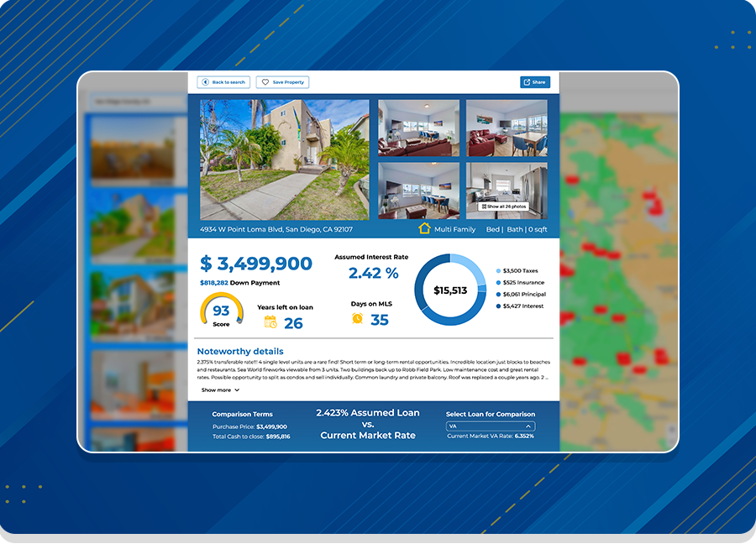Click the heart icon on Save Property
Viewport: 756px width, 549px height.
(265, 82)
